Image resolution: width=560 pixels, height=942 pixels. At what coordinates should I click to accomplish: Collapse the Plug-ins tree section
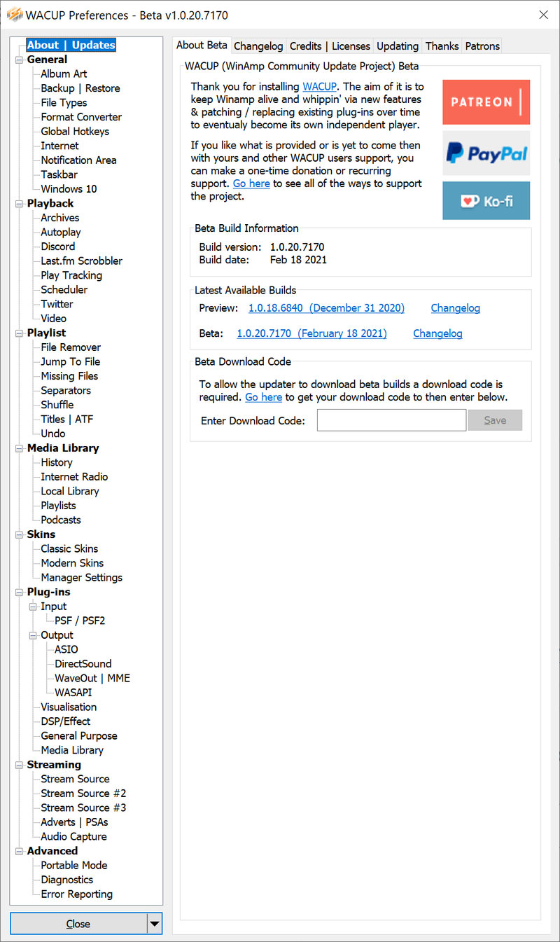pyautogui.click(x=19, y=593)
